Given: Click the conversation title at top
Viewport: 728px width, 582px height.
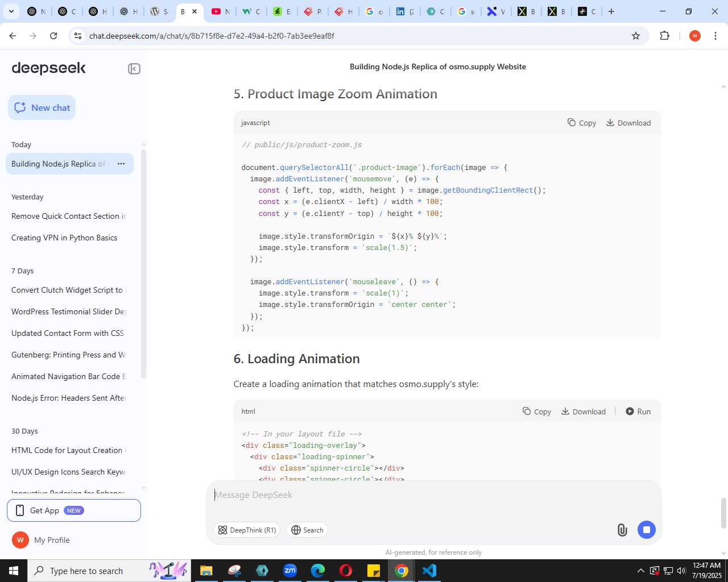Looking at the screenshot, I should pos(437,66).
